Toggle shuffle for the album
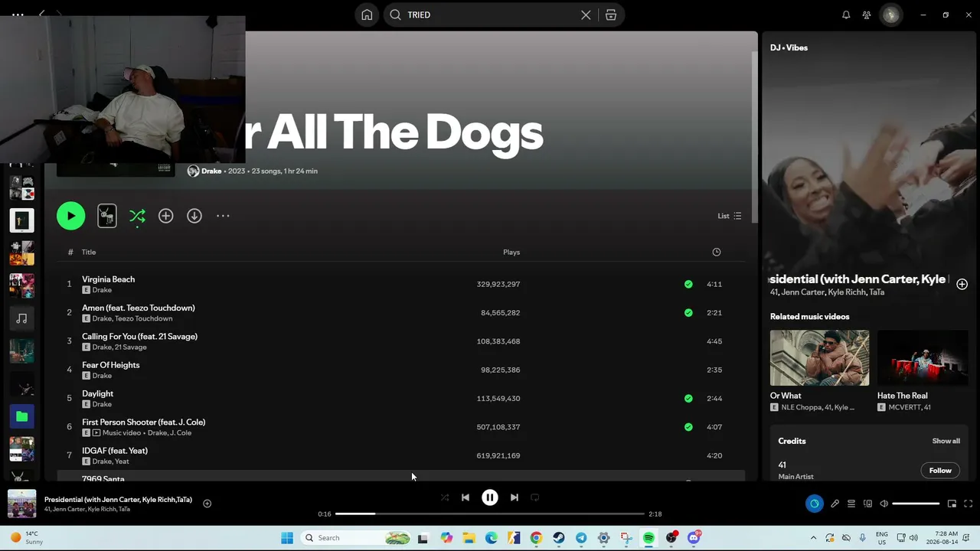The width and height of the screenshot is (980, 551). 137,216
